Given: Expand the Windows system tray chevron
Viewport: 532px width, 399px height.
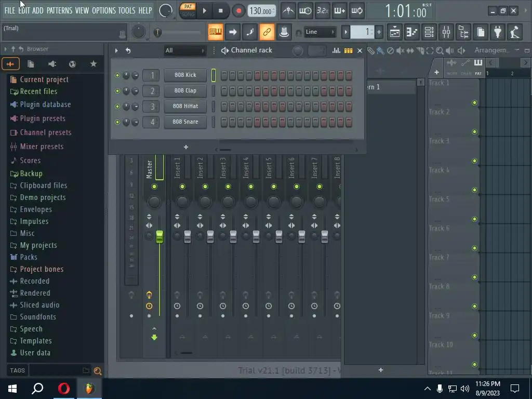Looking at the screenshot, I should [x=428, y=389].
